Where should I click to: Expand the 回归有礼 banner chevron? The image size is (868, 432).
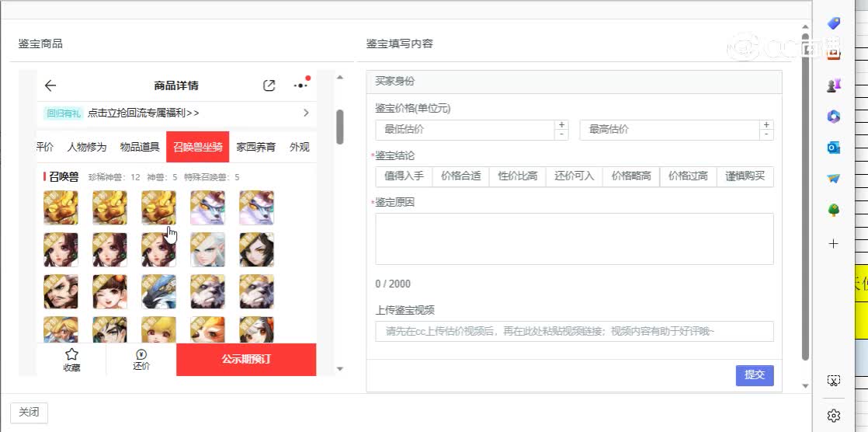306,113
